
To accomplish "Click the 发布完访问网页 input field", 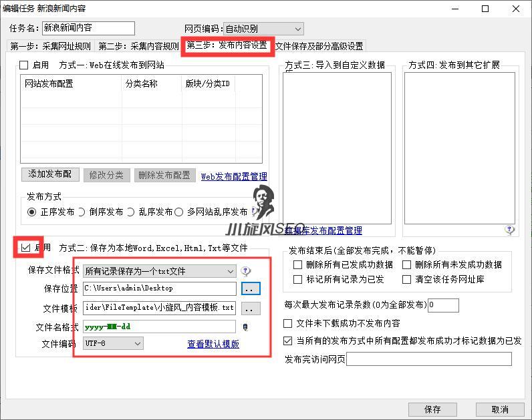I will 429,359.
